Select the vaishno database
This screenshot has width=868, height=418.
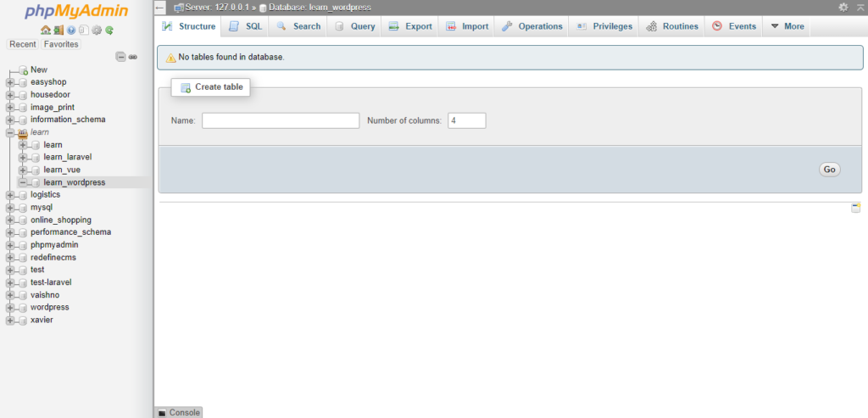pos(45,295)
